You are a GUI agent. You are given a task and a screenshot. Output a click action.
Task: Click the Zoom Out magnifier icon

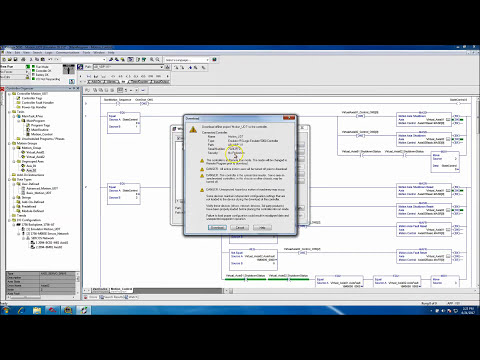158,59
